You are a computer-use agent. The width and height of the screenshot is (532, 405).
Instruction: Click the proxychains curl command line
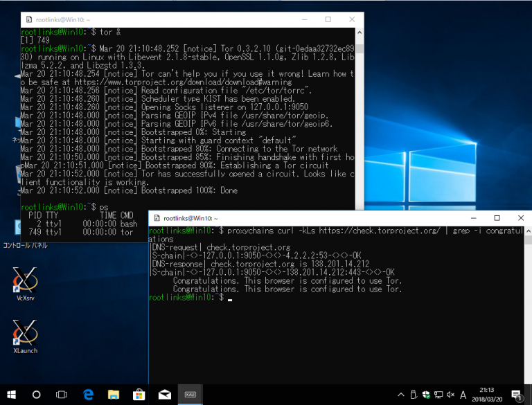point(336,235)
